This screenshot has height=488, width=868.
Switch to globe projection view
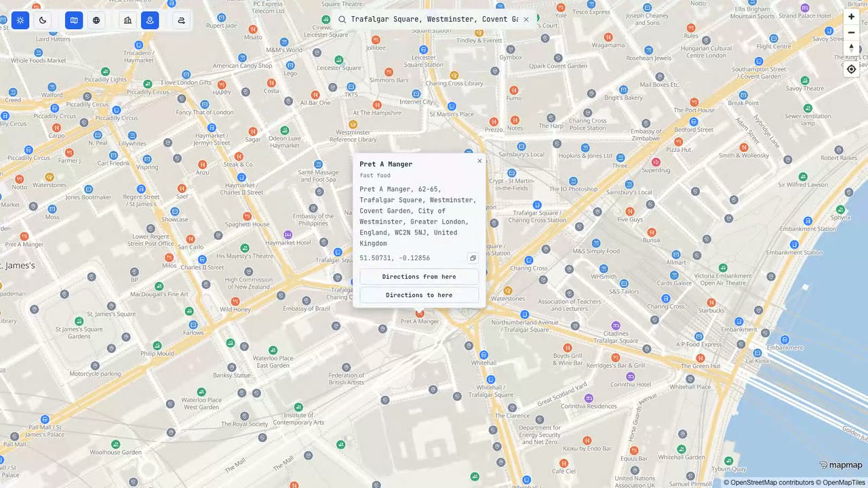pyautogui.click(x=96, y=20)
